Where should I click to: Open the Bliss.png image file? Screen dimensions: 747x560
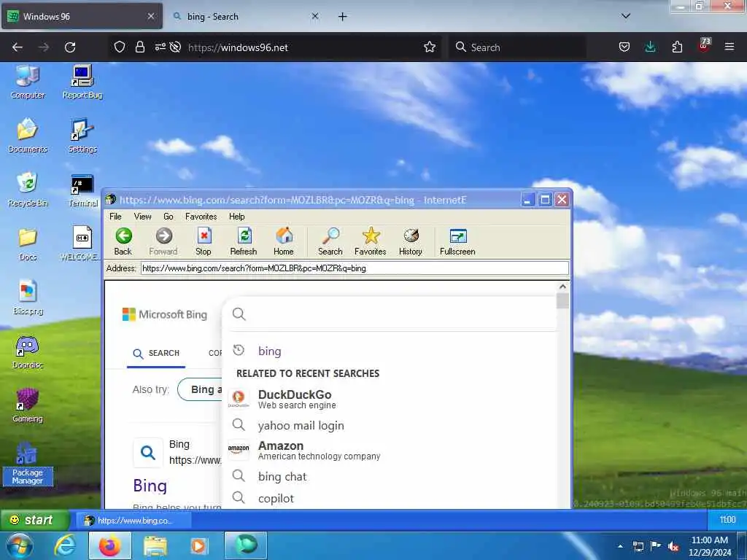coord(28,298)
